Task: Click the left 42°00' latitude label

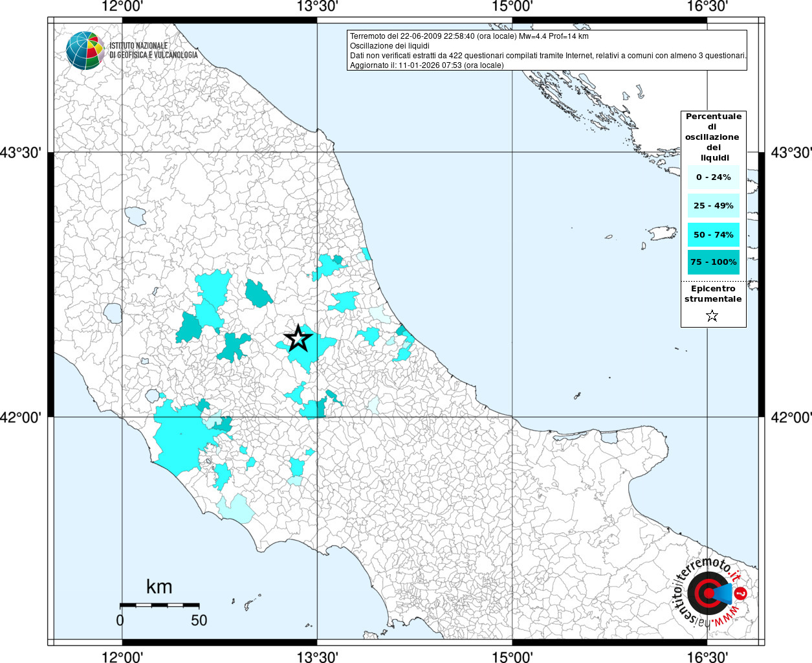Action: [x=21, y=418]
